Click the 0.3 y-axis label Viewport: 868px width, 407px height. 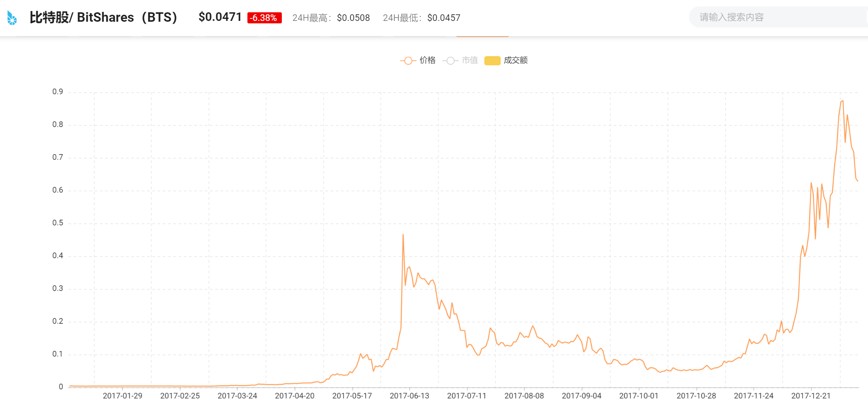point(58,289)
